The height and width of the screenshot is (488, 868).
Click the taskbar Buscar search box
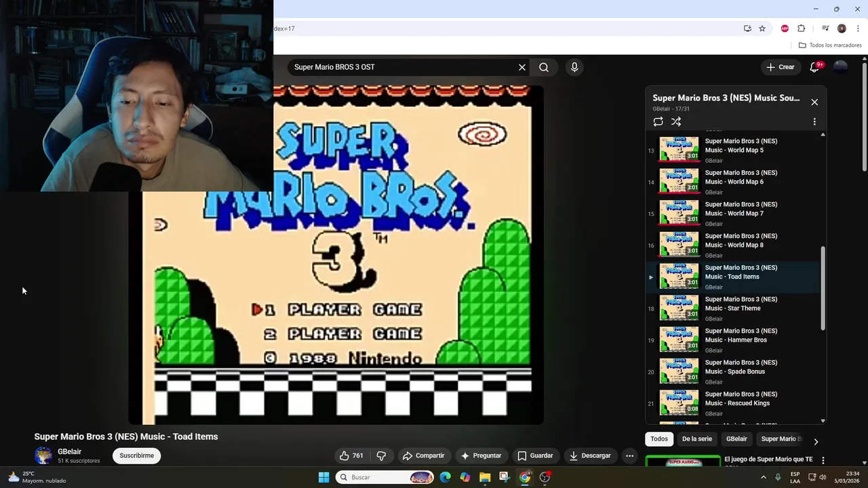pos(384,477)
